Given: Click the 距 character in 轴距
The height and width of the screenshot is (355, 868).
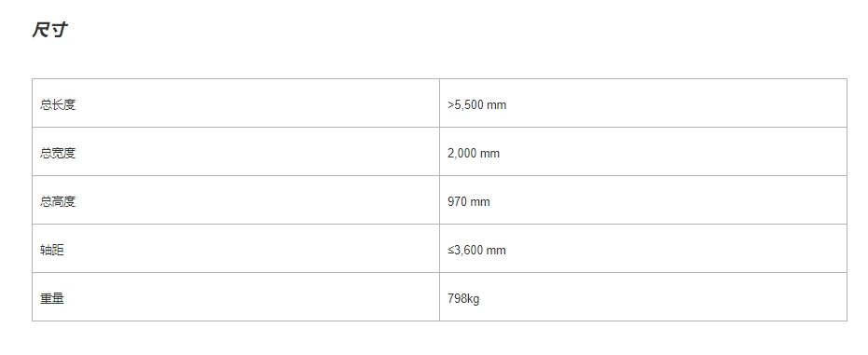Looking at the screenshot, I should [58, 250].
